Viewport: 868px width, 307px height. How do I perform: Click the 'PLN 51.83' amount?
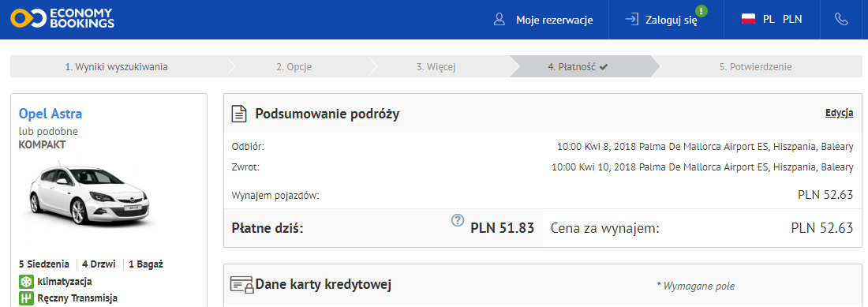point(502,228)
